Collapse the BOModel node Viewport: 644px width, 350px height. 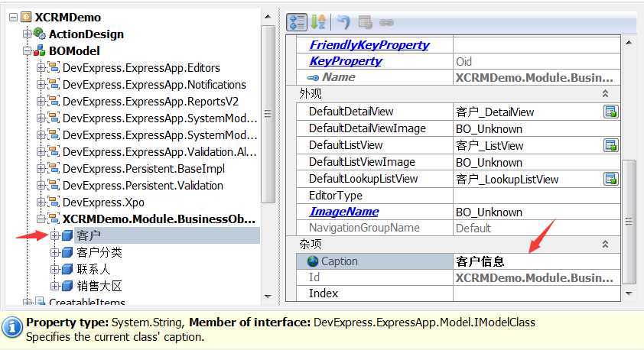pyautogui.click(x=27, y=51)
